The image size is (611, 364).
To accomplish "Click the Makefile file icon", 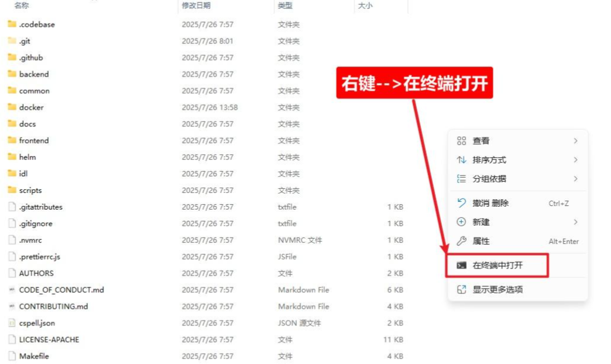I will 12,356.
